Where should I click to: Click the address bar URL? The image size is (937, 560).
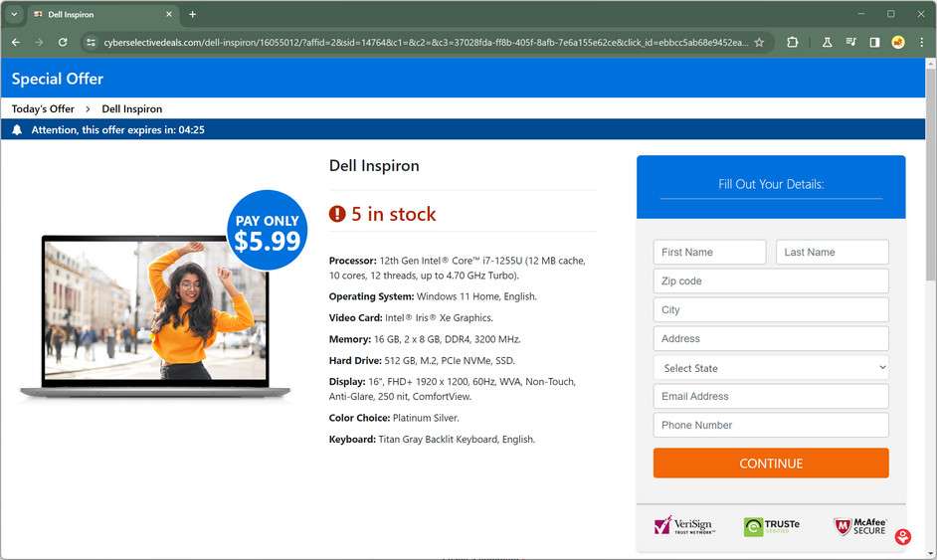tap(425, 43)
